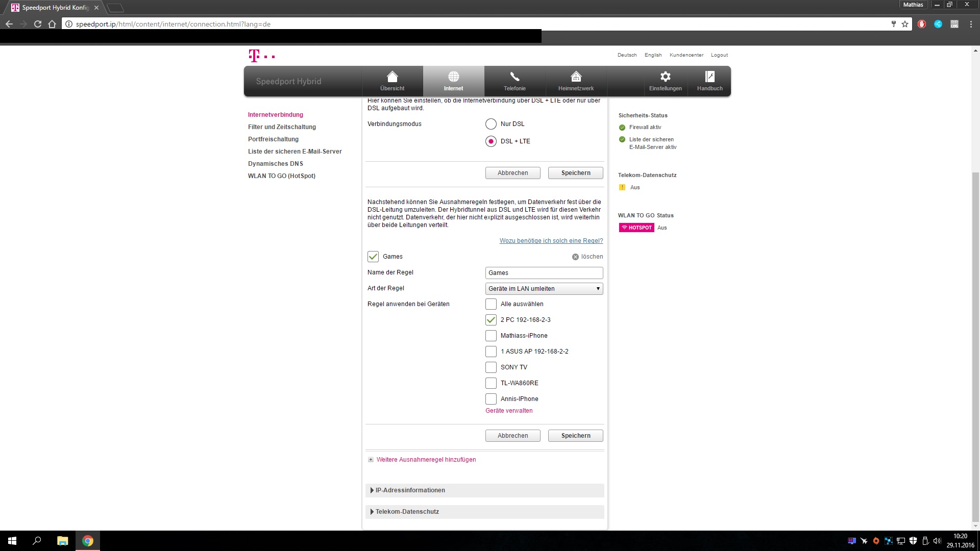This screenshot has height=551, width=980.
Task: Reload the page in Chrome
Action: [x=38, y=24]
